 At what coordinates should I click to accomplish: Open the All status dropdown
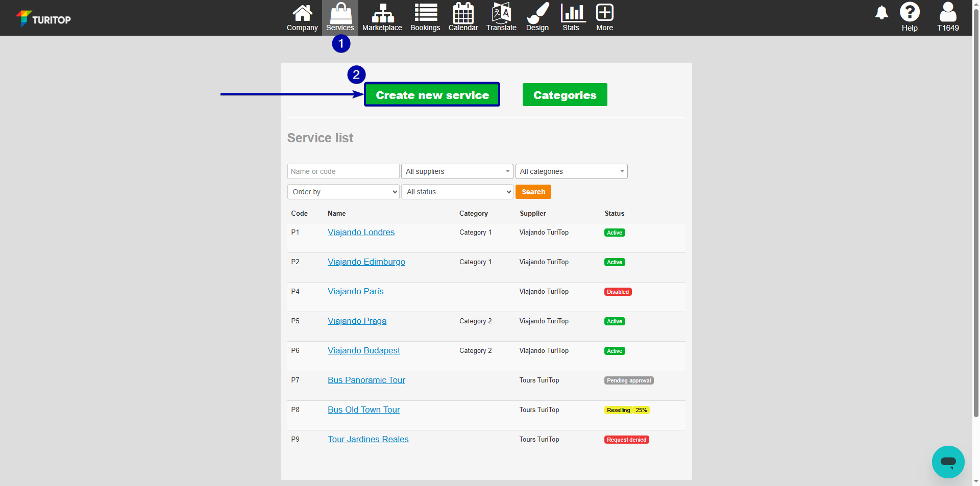pos(457,192)
